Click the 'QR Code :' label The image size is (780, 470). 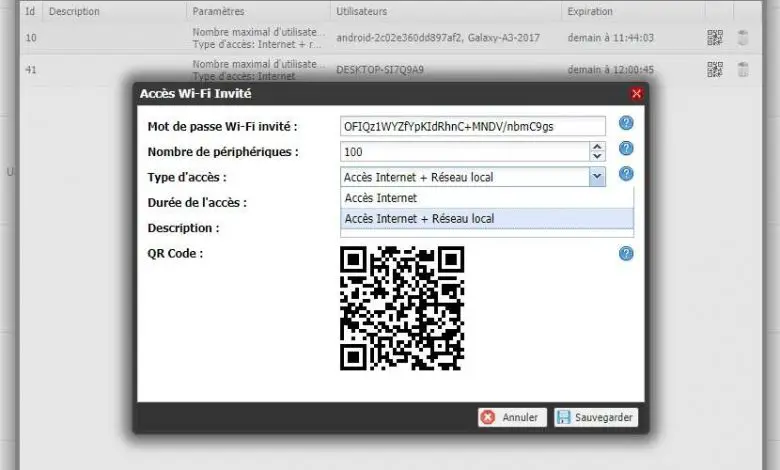[x=175, y=253]
